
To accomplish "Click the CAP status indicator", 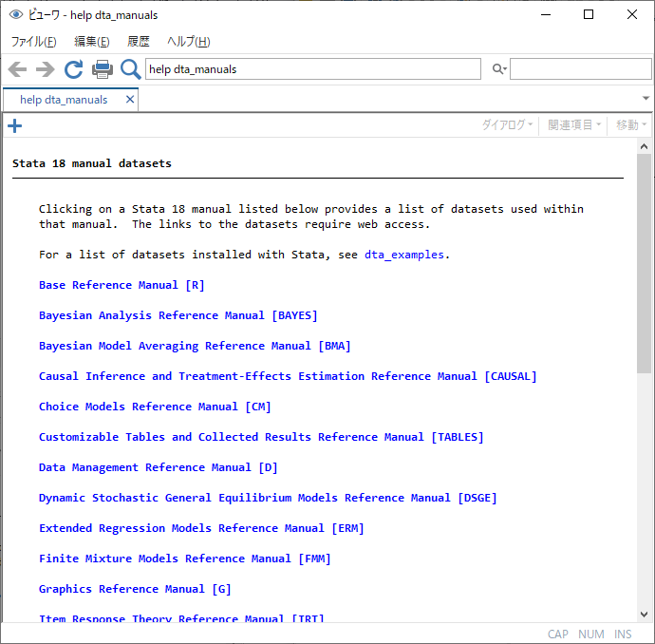I will pyautogui.click(x=557, y=634).
